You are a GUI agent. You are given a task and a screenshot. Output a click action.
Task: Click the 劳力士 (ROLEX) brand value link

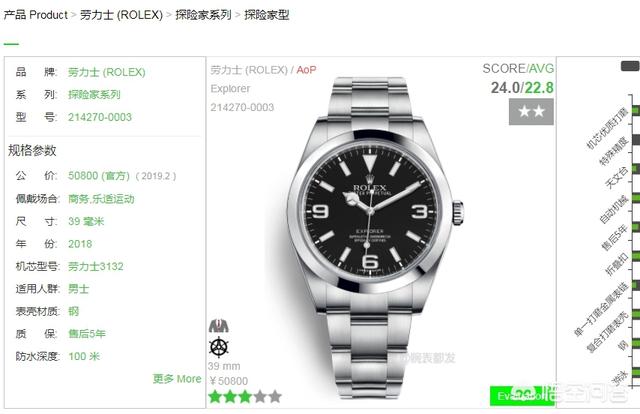tap(107, 72)
